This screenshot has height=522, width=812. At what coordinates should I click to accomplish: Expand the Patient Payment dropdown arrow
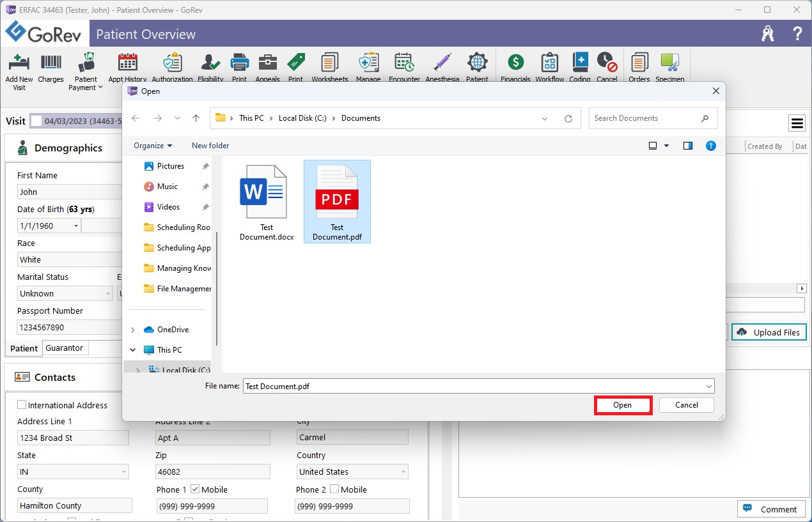click(100, 88)
